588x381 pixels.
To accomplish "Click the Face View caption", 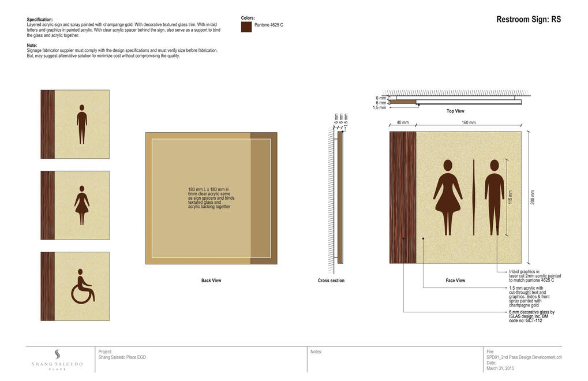I will 455,281.
